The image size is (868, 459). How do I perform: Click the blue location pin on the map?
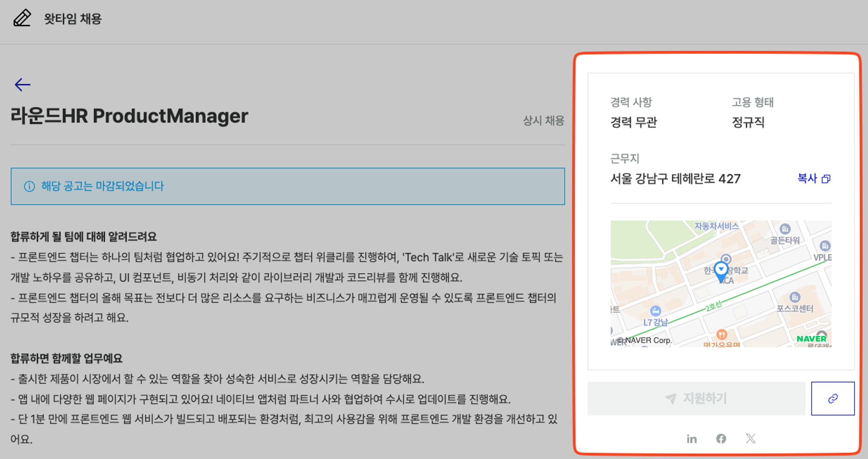click(721, 272)
